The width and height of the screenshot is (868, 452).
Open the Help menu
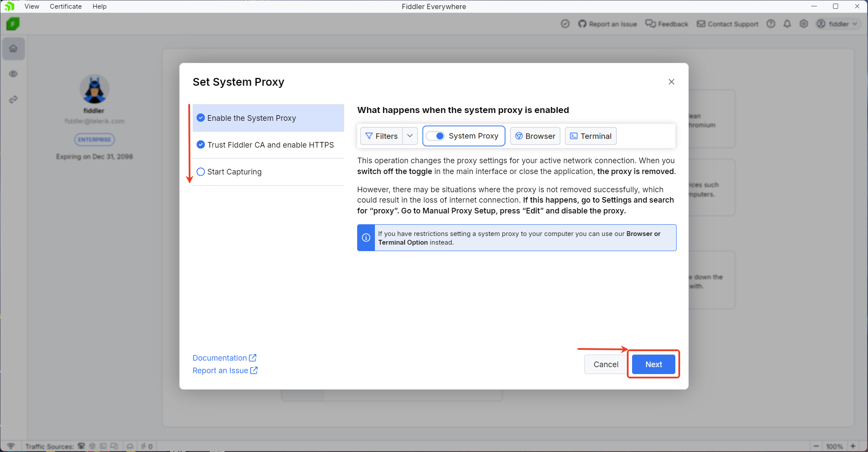pyautogui.click(x=100, y=6)
